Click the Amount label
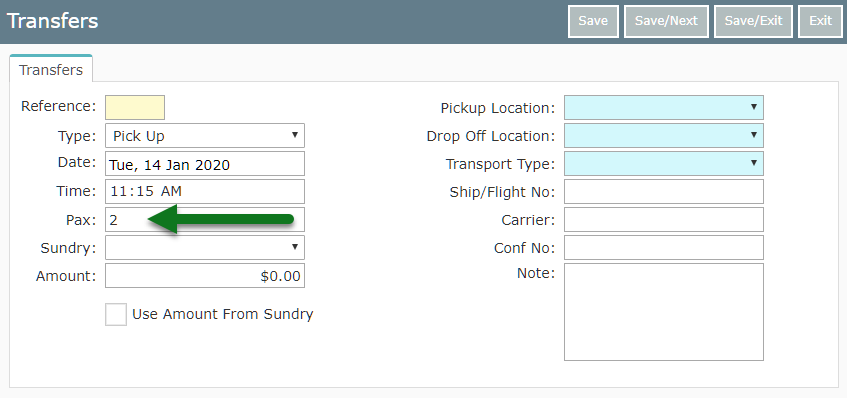 66,276
